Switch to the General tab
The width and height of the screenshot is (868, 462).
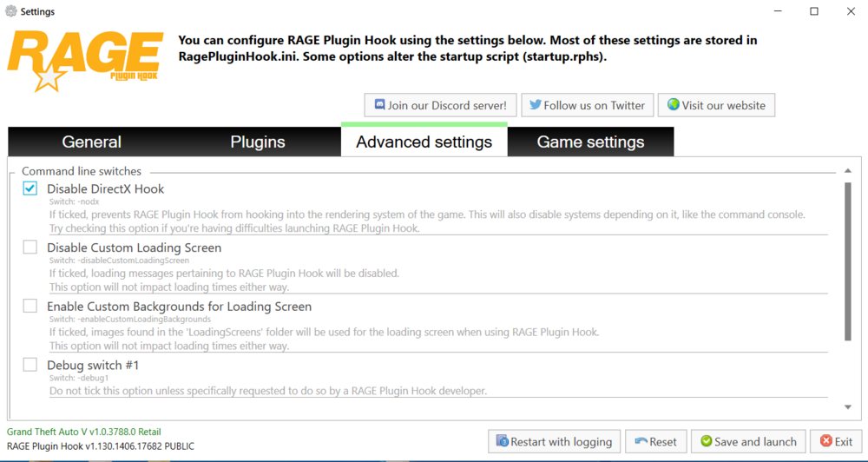tap(91, 142)
